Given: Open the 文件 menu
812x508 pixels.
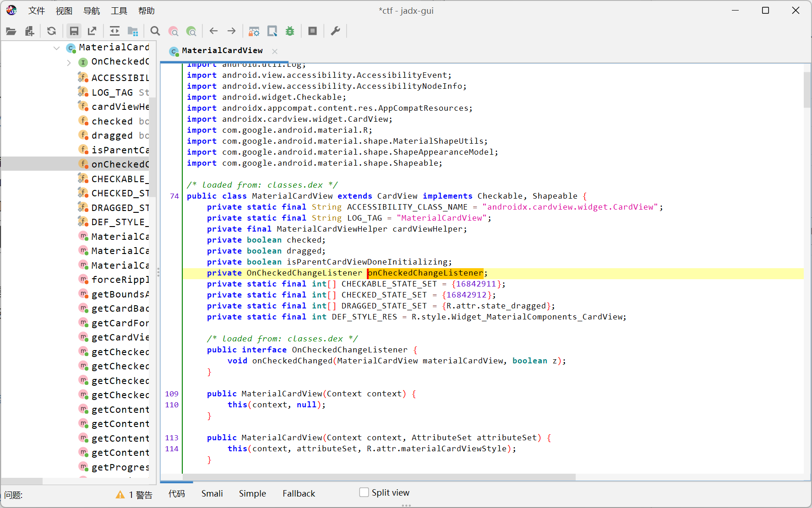Looking at the screenshot, I should pyautogui.click(x=37, y=11).
